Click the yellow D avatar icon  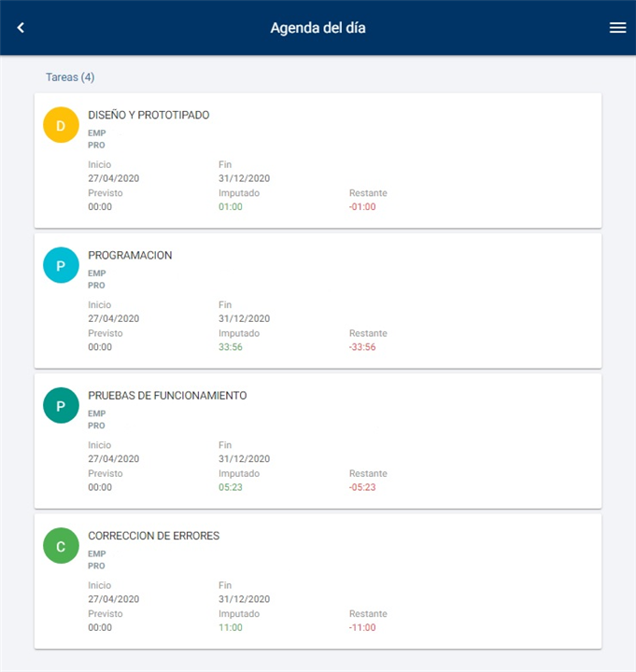(61, 125)
